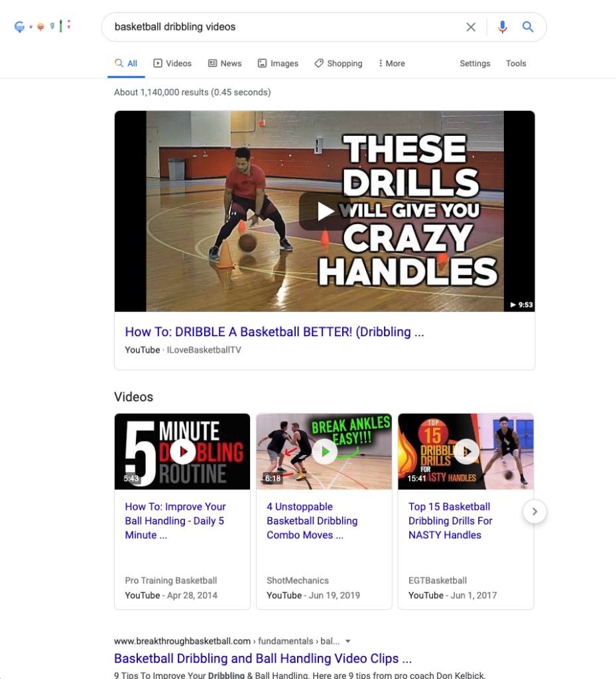Open How To: DRIBBLE A Basketball BETTER link
The width and height of the screenshot is (616, 679).
[275, 332]
